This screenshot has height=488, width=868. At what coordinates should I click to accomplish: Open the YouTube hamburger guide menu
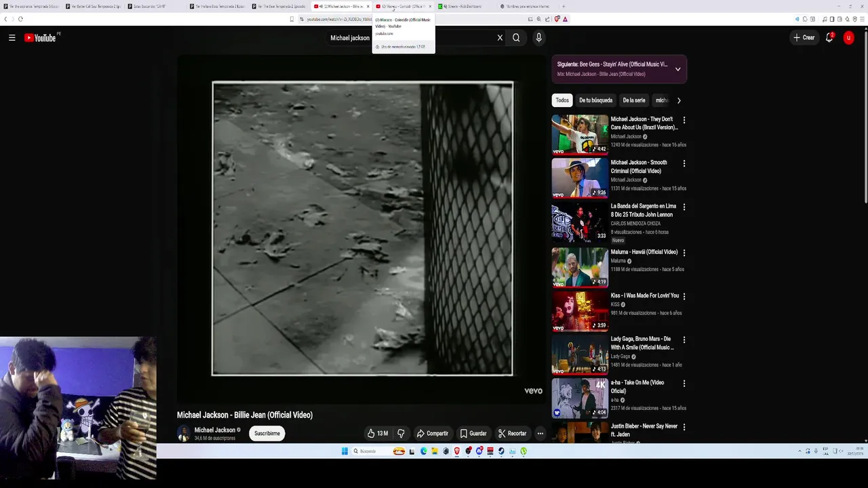[x=12, y=38]
